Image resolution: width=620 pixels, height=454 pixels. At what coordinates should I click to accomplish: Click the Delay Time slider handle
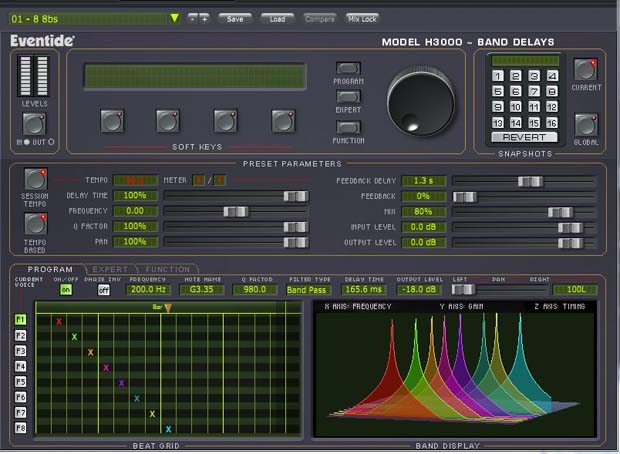click(296, 196)
